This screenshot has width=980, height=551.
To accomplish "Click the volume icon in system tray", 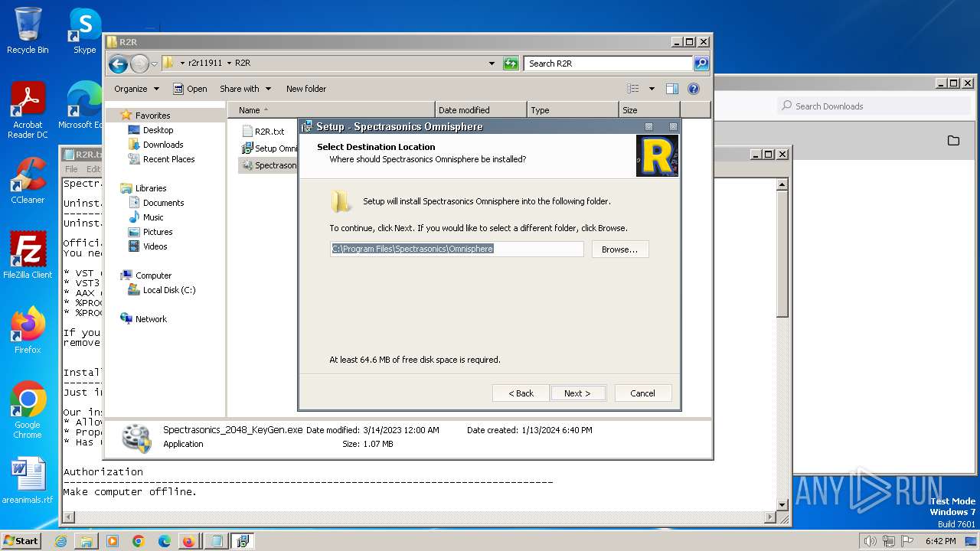I will click(x=870, y=541).
